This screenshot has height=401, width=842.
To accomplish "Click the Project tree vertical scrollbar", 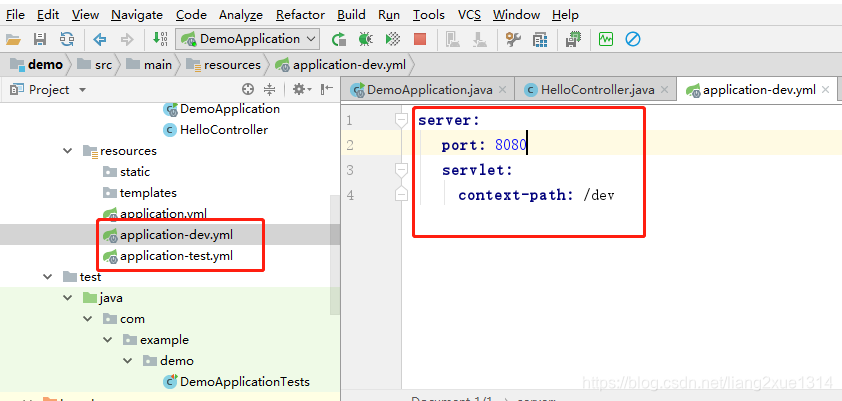I will tap(335, 255).
